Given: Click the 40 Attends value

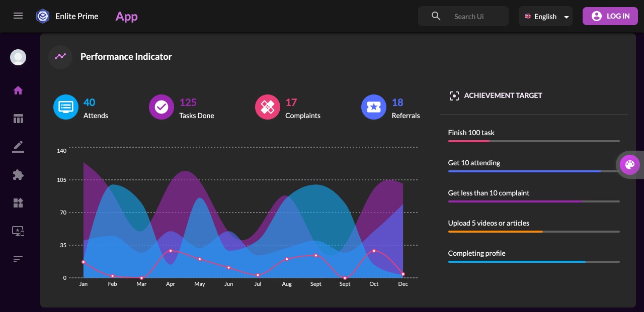Looking at the screenshot, I should [x=89, y=102].
